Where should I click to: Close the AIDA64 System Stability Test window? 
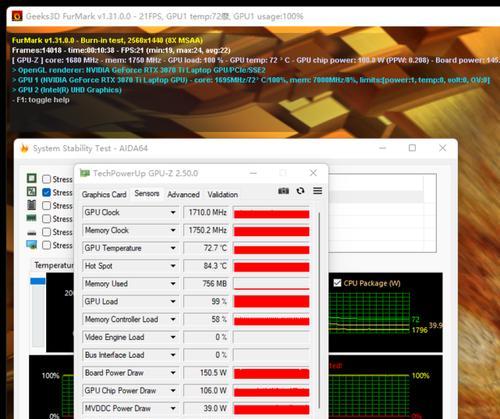442,148
